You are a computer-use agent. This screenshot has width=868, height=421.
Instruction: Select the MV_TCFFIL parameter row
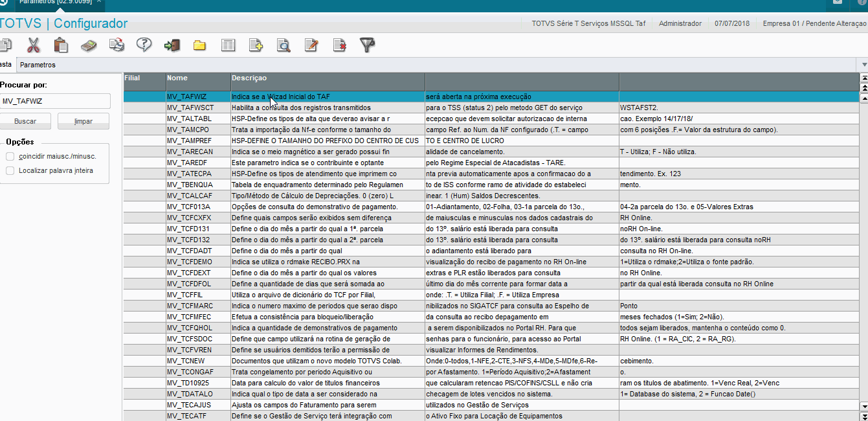(x=491, y=295)
